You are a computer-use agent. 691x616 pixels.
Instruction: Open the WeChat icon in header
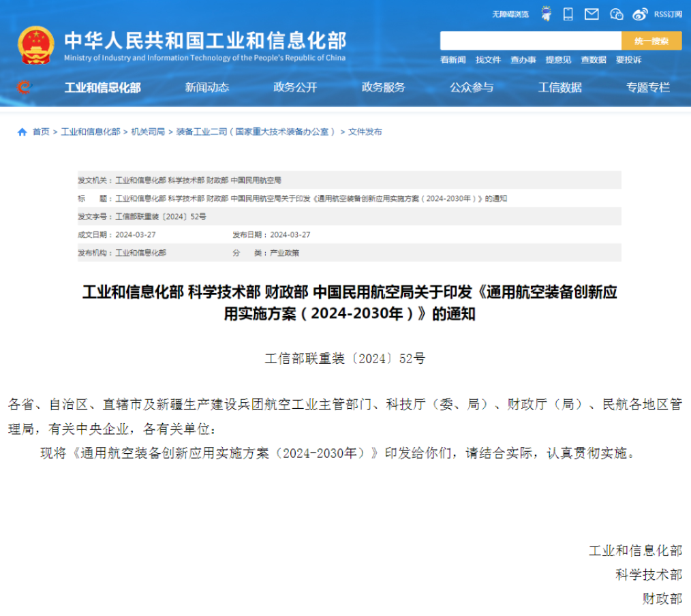click(x=616, y=14)
